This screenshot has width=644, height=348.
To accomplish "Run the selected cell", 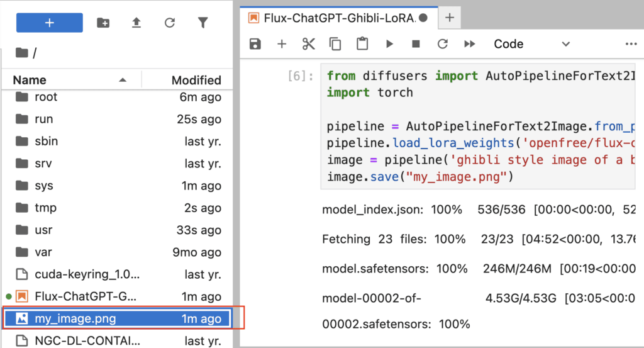I will pyautogui.click(x=389, y=44).
